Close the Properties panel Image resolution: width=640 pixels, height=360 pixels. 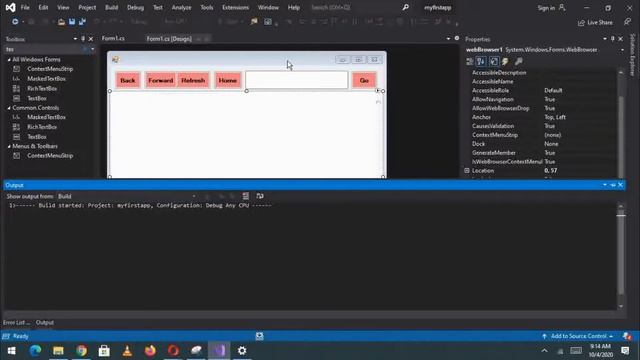[x=620, y=39]
